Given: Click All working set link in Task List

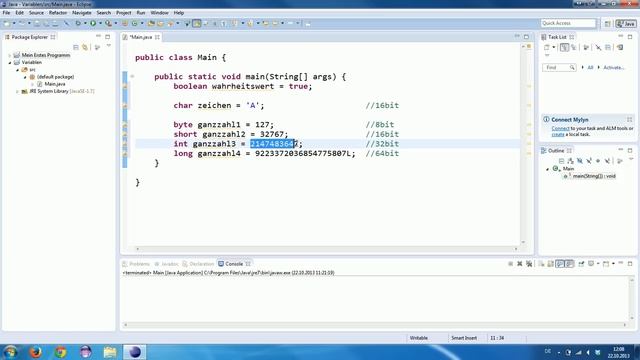Looking at the screenshot, I should (590, 67).
